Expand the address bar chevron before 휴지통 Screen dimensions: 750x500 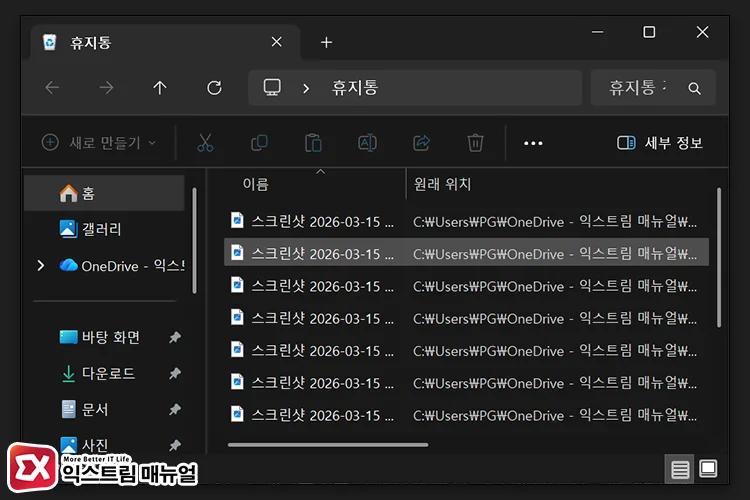coord(306,88)
